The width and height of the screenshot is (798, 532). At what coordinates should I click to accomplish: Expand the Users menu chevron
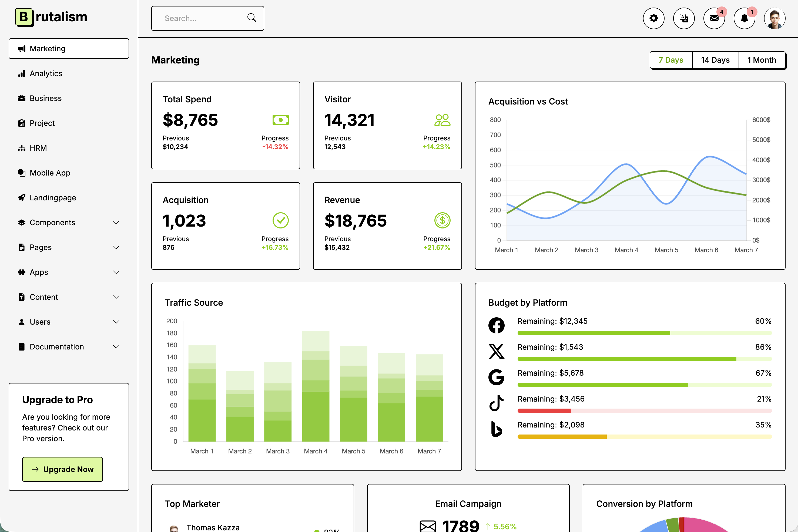[x=116, y=322]
